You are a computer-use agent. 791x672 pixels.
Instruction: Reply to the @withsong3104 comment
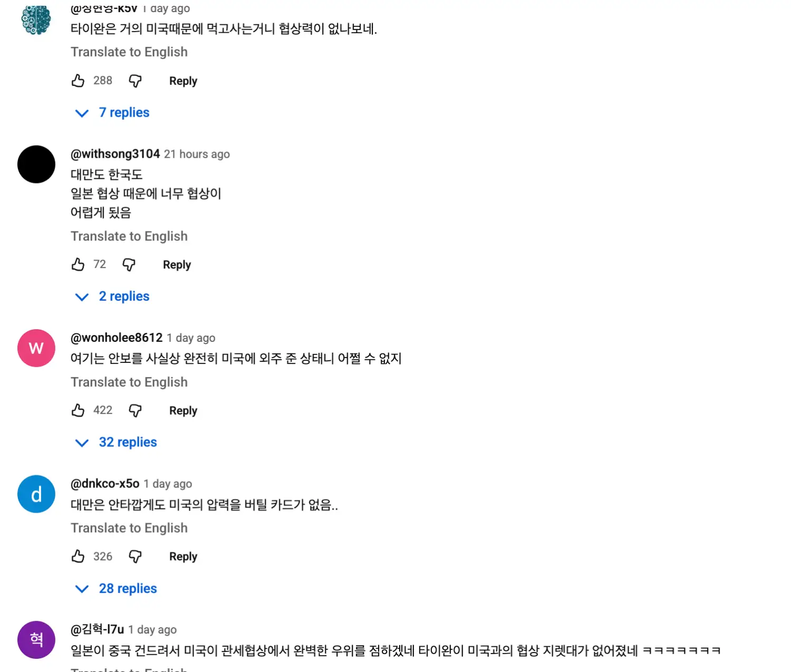177,265
